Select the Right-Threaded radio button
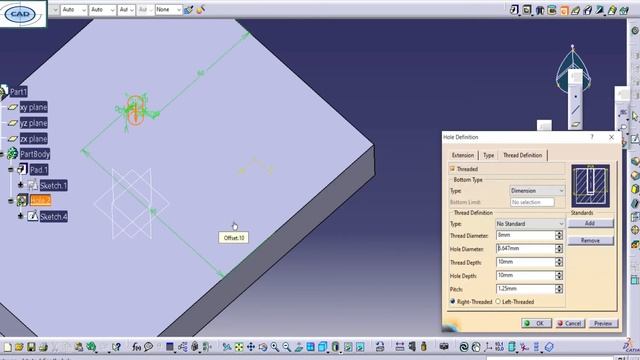Image resolution: width=640 pixels, height=360 pixels. (452, 302)
